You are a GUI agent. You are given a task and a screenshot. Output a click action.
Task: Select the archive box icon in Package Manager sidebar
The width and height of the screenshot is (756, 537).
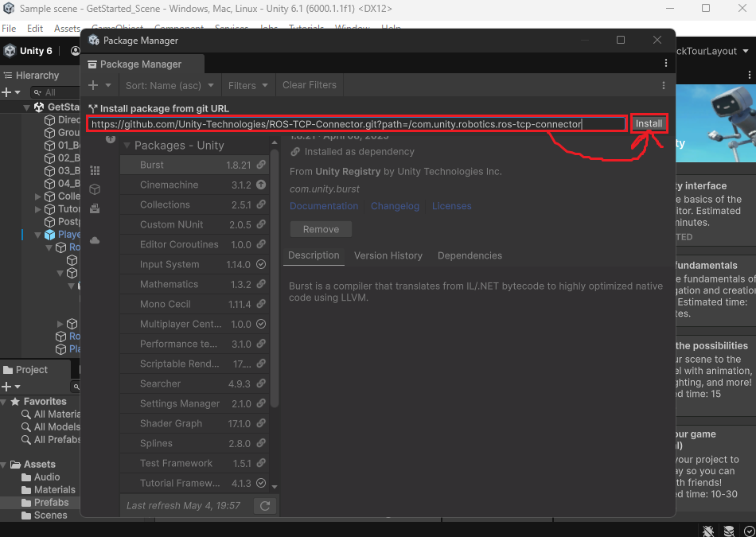[95, 208]
